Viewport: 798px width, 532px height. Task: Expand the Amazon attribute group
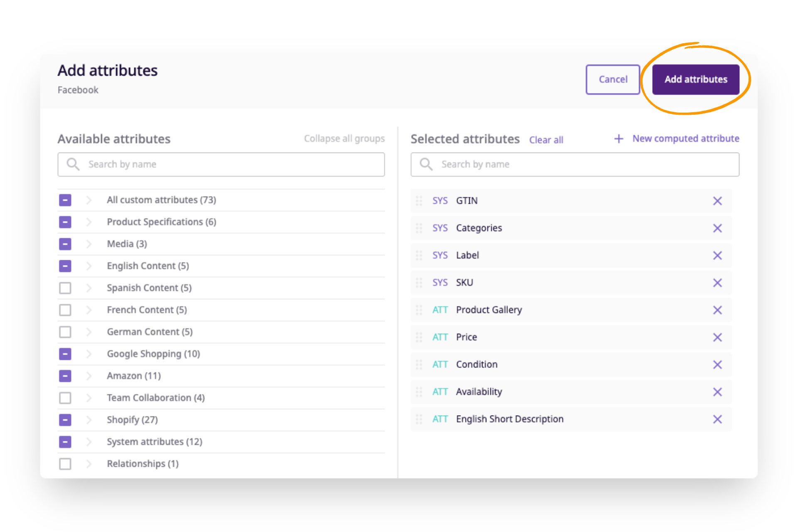click(x=89, y=376)
